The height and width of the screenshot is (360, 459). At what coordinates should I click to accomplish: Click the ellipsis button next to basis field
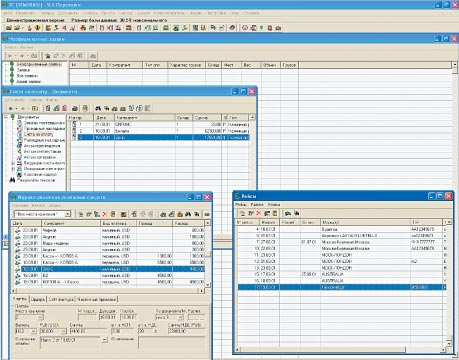[x=104, y=339]
